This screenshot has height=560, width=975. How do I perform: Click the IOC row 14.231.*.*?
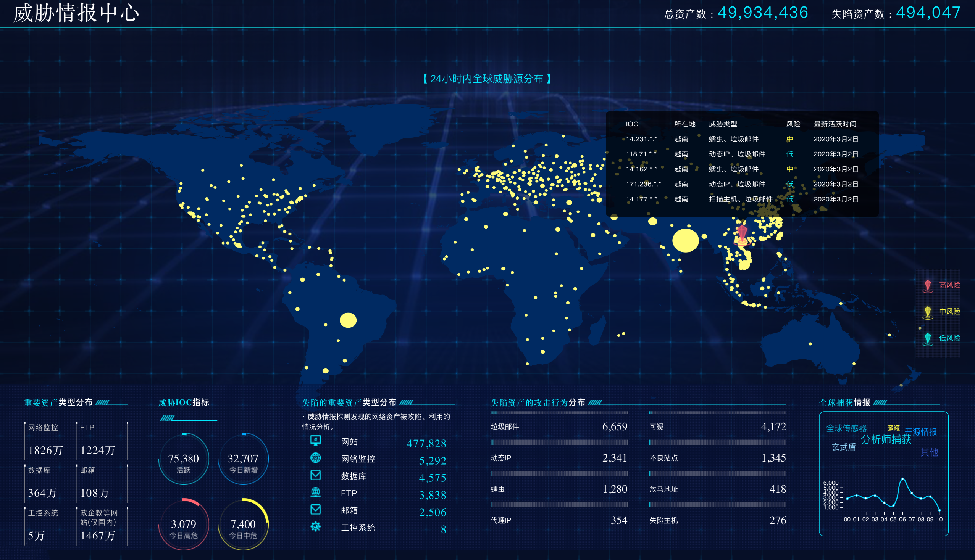coord(742,139)
